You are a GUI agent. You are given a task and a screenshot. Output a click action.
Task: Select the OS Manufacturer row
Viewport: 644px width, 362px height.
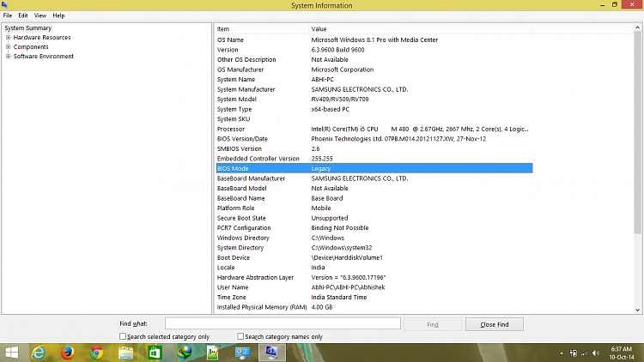click(x=374, y=69)
